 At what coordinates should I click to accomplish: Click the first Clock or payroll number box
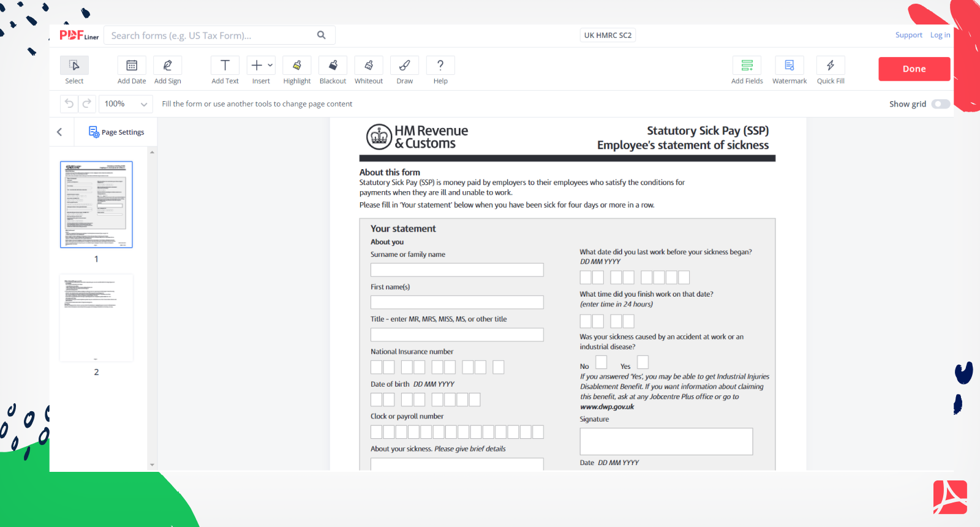[376, 432]
